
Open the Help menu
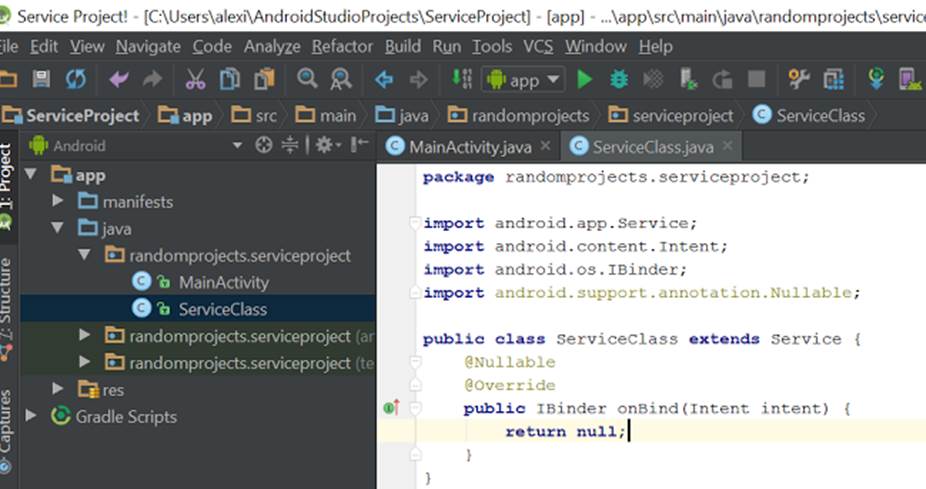coord(656,46)
